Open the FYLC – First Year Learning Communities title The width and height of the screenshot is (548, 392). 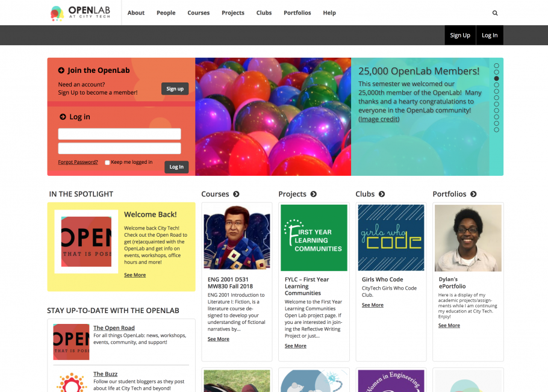pyautogui.click(x=307, y=286)
